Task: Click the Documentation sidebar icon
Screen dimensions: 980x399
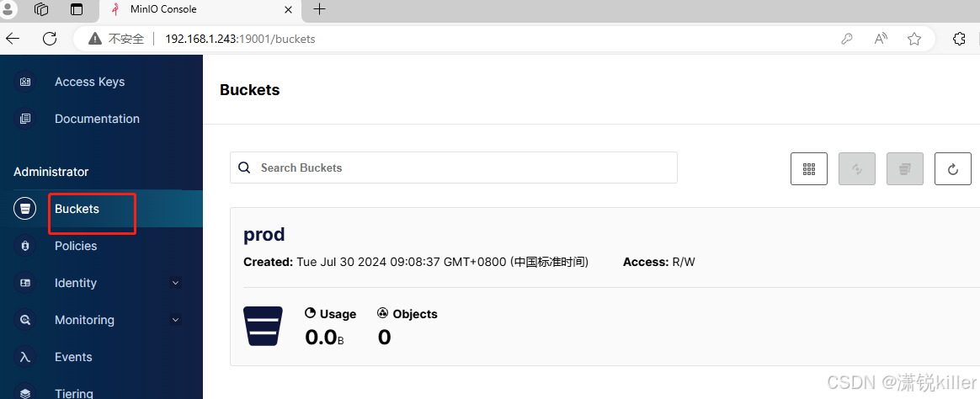Action: coord(25,119)
